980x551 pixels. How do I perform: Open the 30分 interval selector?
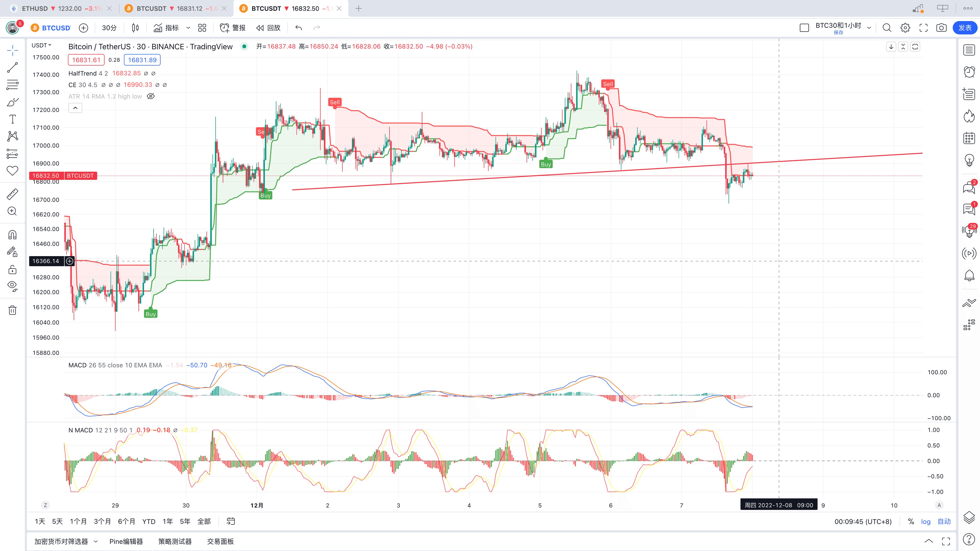109,28
